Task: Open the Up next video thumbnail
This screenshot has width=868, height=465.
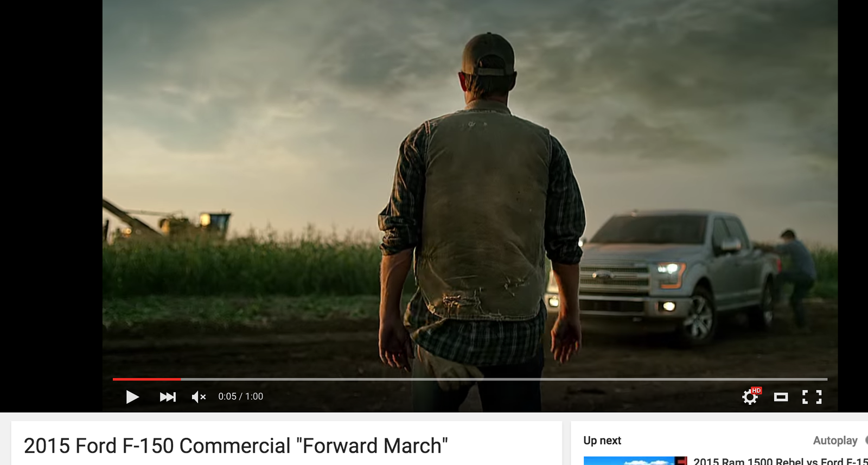Action: click(635, 461)
